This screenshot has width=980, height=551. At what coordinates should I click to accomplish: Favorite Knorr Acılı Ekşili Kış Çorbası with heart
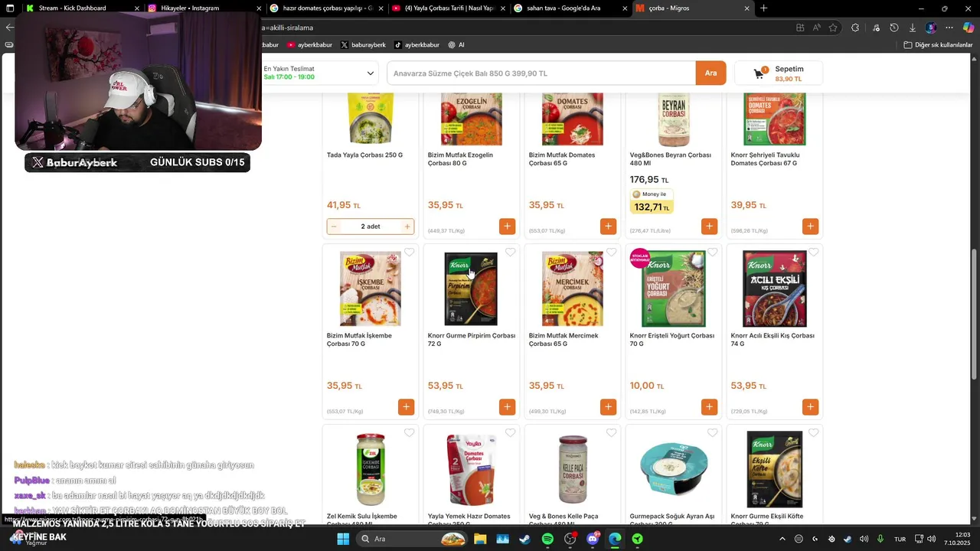coord(813,253)
